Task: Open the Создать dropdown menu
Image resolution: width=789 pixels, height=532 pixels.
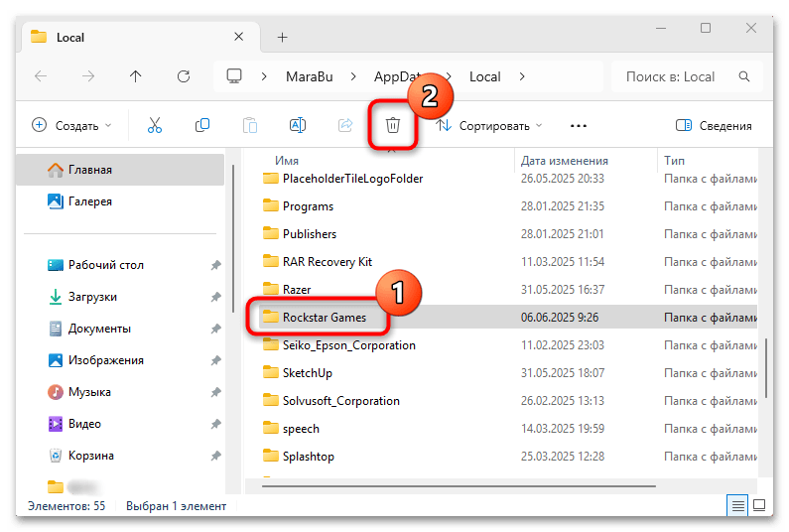Action: point(71,126)
